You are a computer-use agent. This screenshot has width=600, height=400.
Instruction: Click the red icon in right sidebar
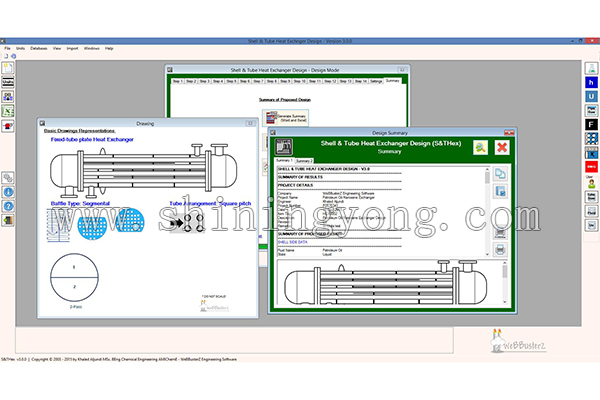[592, 167]
